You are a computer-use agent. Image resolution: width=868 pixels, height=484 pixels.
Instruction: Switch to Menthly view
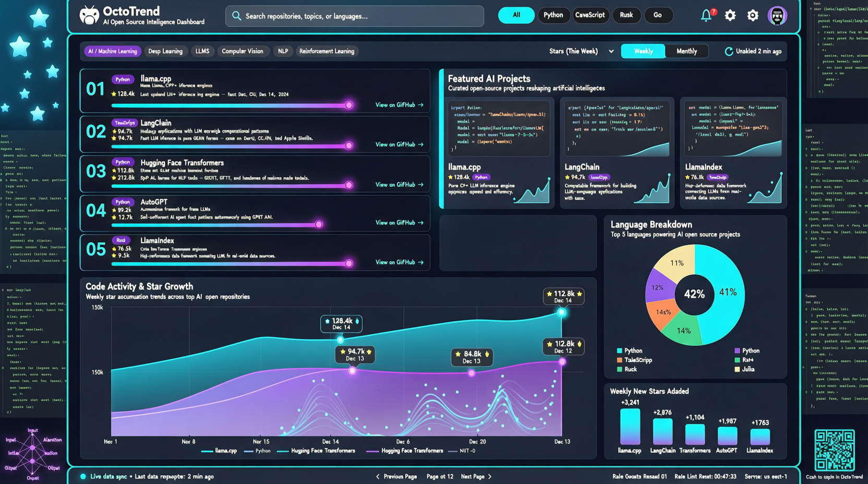(686, 51)
